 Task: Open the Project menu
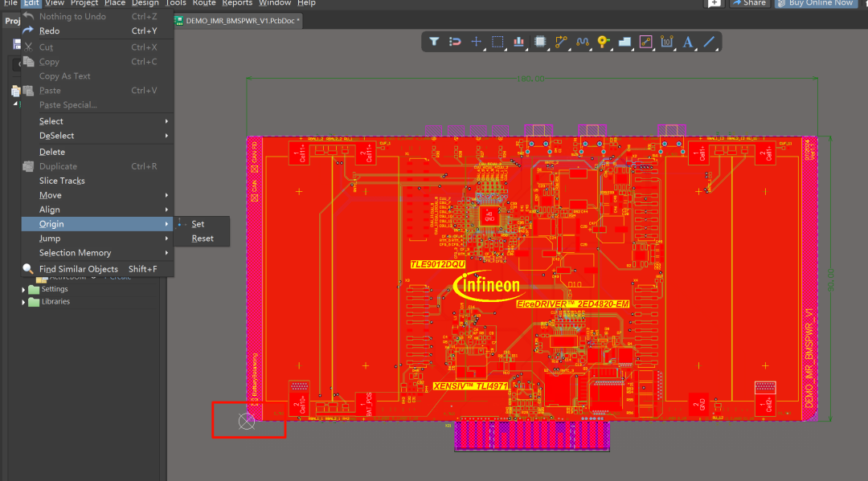[84, 2]
